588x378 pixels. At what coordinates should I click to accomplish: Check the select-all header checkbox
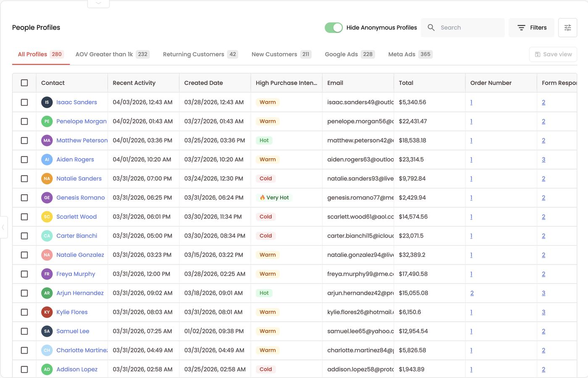(x=24, y=83)
